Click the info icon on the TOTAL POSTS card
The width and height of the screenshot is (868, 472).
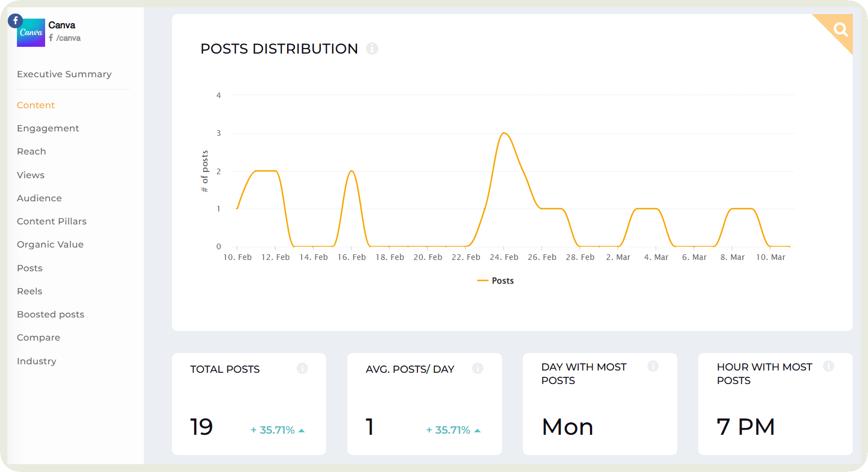tap(302, 368)
